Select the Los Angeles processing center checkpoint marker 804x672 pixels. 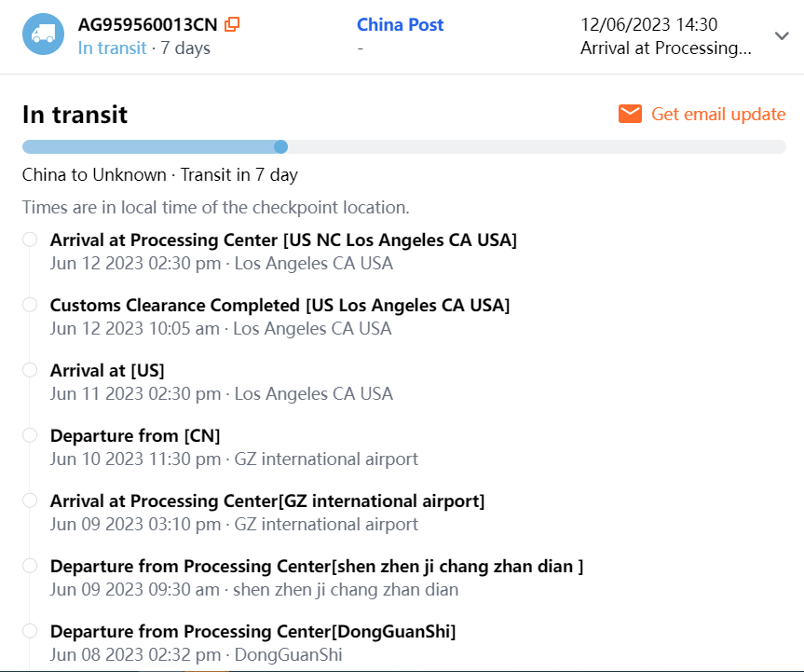point(30,240)
